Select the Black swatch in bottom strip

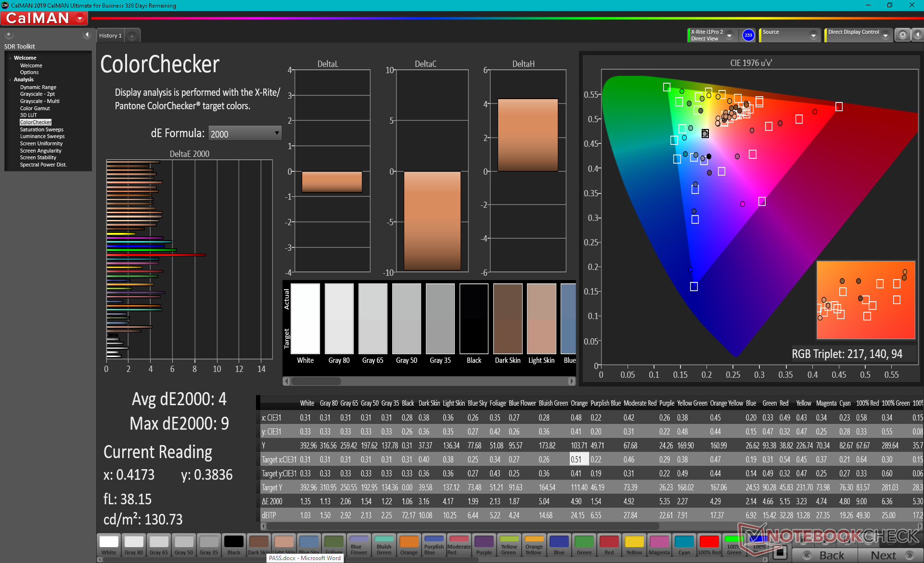234,545
